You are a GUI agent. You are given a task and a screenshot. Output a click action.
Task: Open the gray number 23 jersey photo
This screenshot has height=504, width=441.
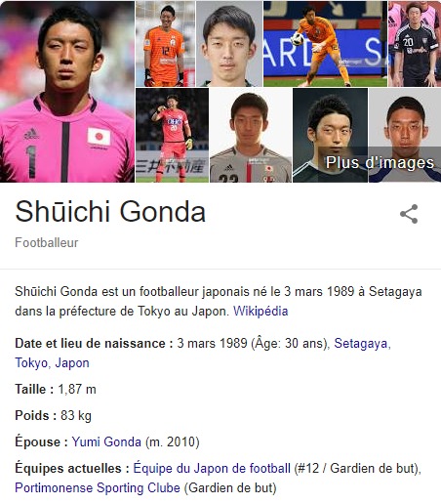coord(251,135)
